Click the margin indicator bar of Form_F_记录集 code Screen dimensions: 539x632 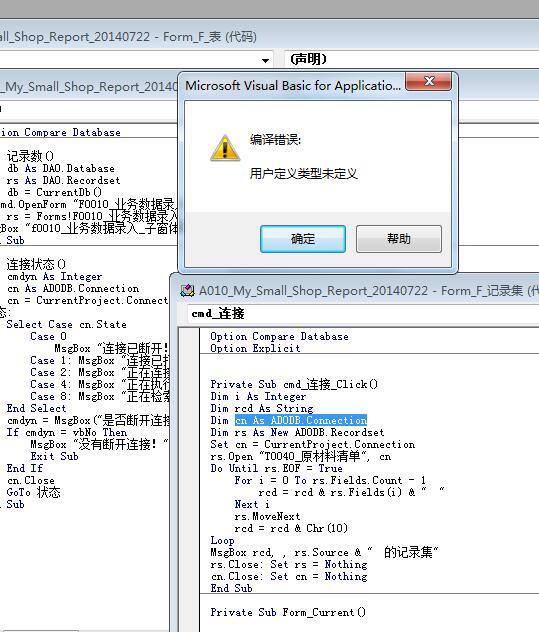click(x=190, y=480)
